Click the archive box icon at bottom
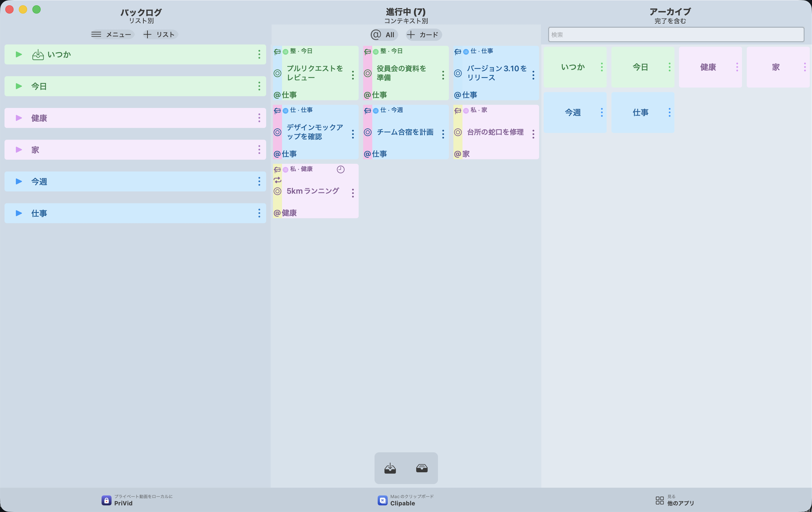The height and width of the screenshot is (512, 812). click(422, 468)
